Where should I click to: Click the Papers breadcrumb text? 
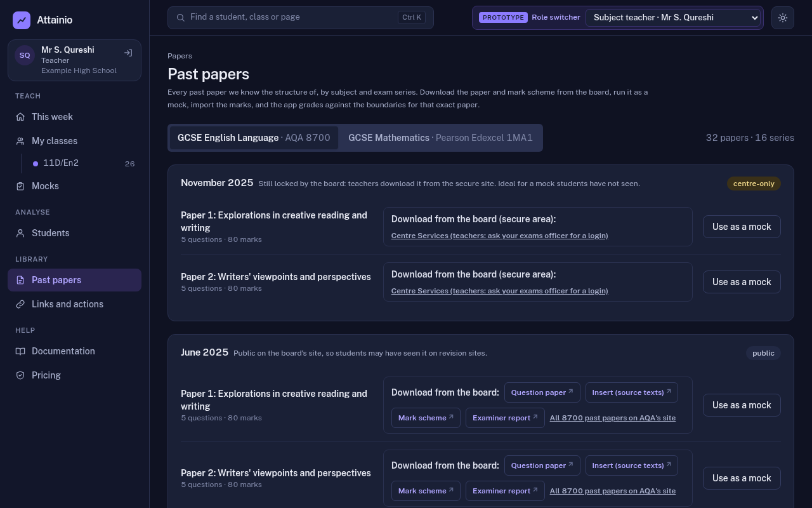coord(180,56)
